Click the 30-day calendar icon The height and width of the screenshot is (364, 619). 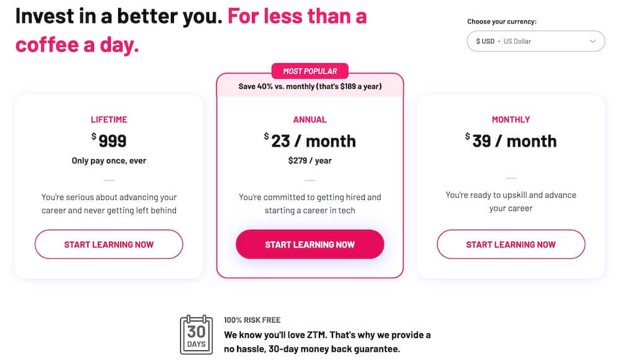(196, 334)
